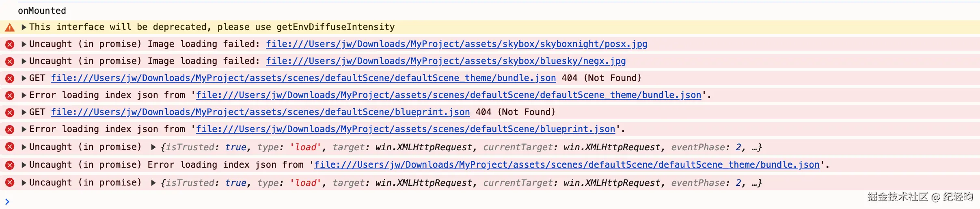Click the red error icon beside posx.jpg failure

10,45
